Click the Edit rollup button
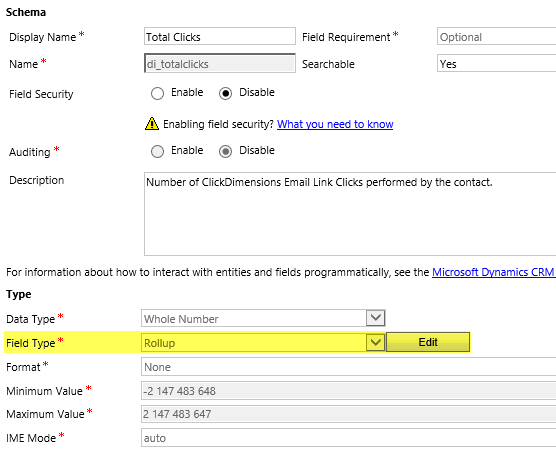556x451 pixels. point(428,342)
